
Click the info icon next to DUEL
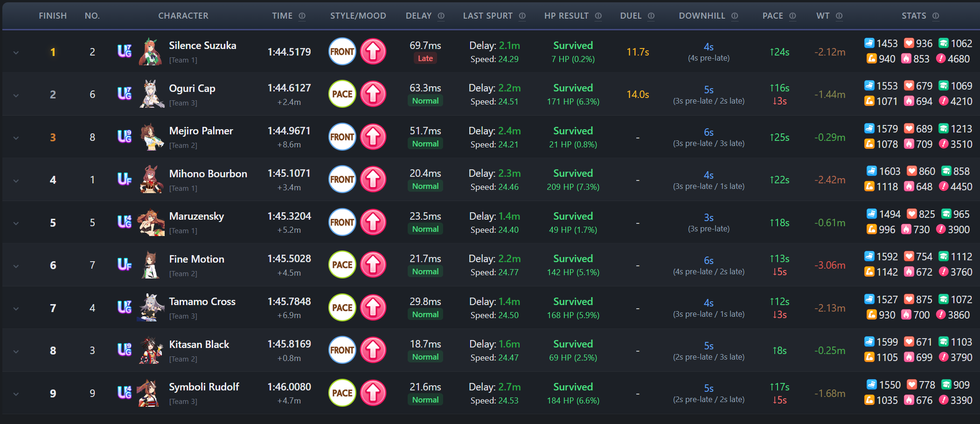pos(651,16)
